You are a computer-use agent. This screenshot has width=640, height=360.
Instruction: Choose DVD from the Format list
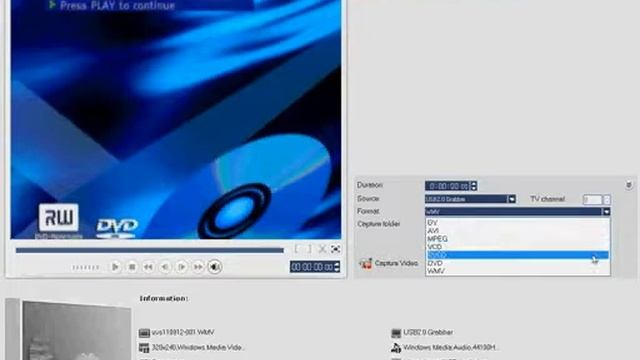(x=518, y=263)
